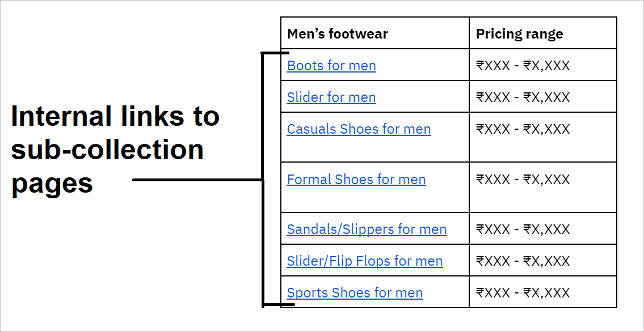The image size is (644, 332).
Task: Click price range for Sports Shoes
Action: click(x=543, y=292)
